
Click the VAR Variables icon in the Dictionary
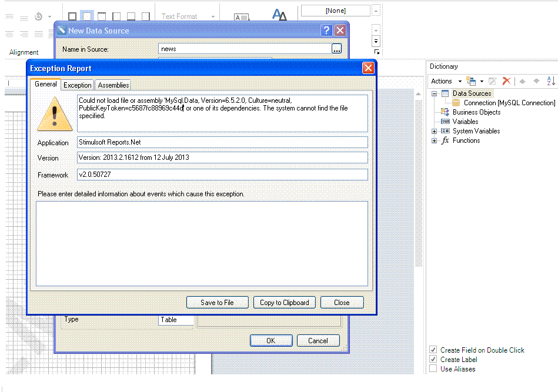446,122
